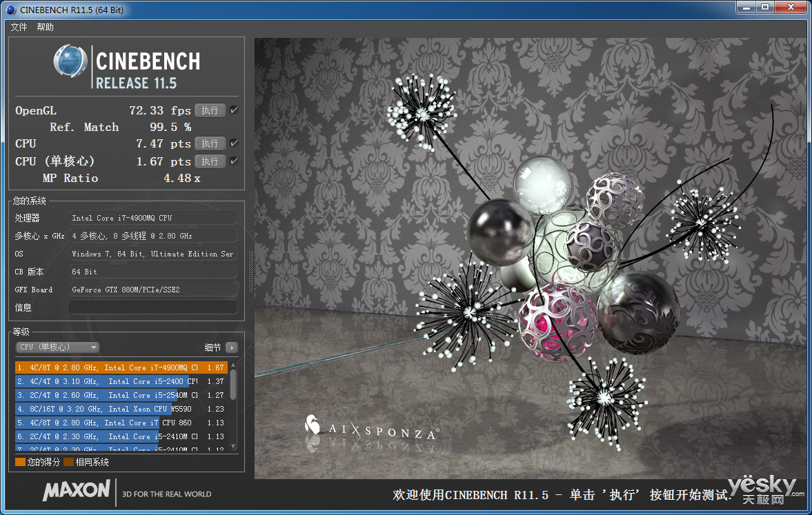Image resolution: width=812 pixels, height=515 pixels.
Task: Click the 细节 details arrow button
Action: [232, 347]
